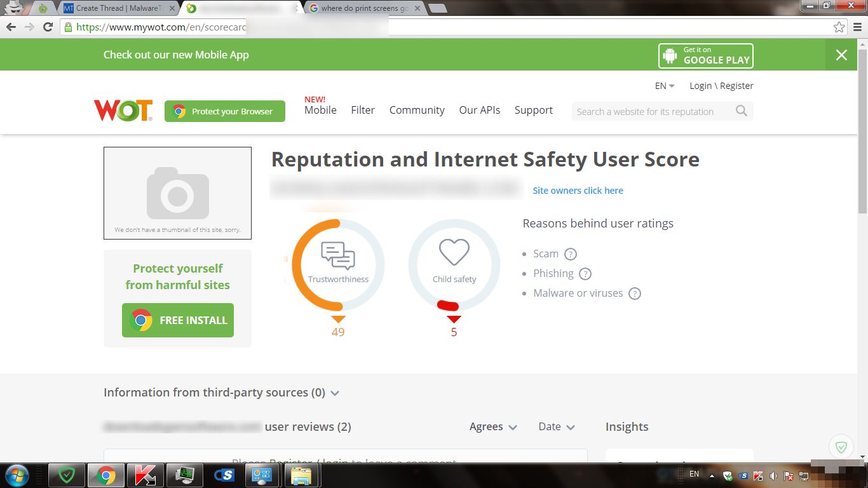
Task: Open a new browser tab
Action: [437, 8]
